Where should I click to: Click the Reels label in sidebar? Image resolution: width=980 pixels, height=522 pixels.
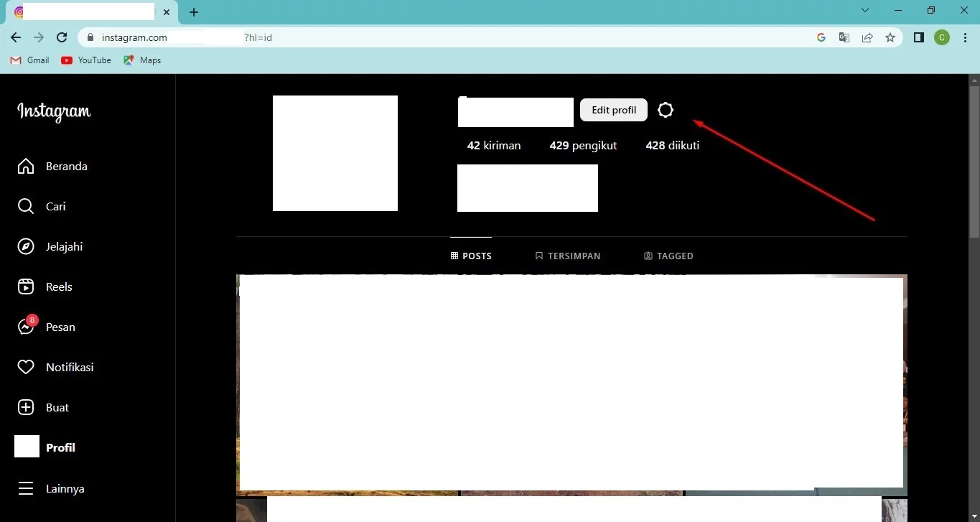(x=59, y=286)
